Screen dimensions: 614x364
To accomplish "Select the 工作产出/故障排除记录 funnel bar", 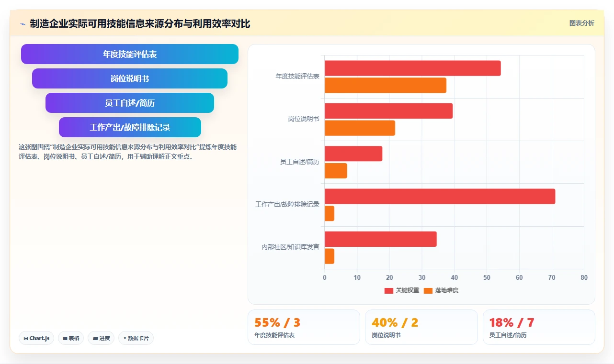I will coord(130,127).
